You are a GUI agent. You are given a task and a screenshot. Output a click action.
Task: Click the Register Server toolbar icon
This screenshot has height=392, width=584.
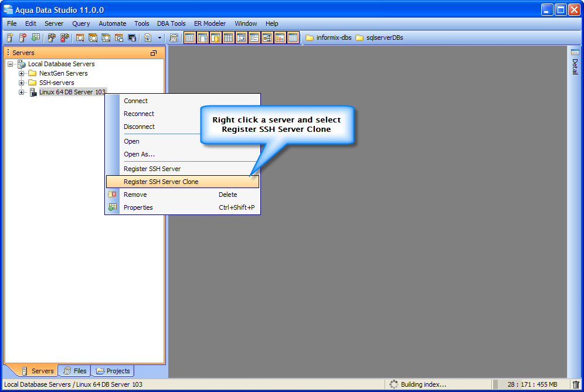[x=10, y=38]
